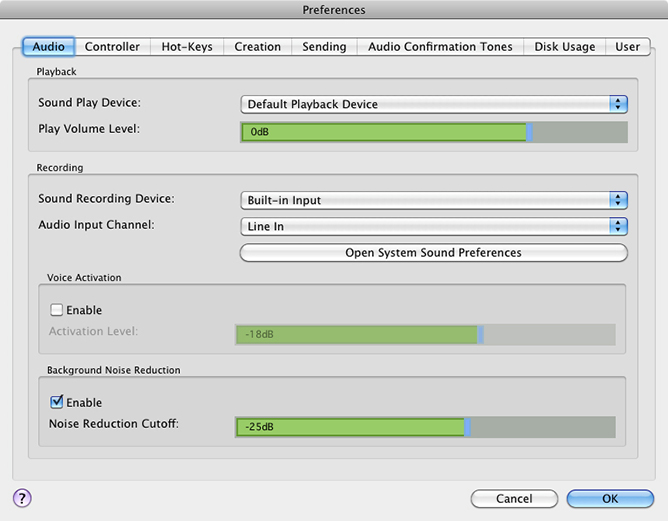Select the Sending tab
The image size is (668, 521).
click(324, 47)
